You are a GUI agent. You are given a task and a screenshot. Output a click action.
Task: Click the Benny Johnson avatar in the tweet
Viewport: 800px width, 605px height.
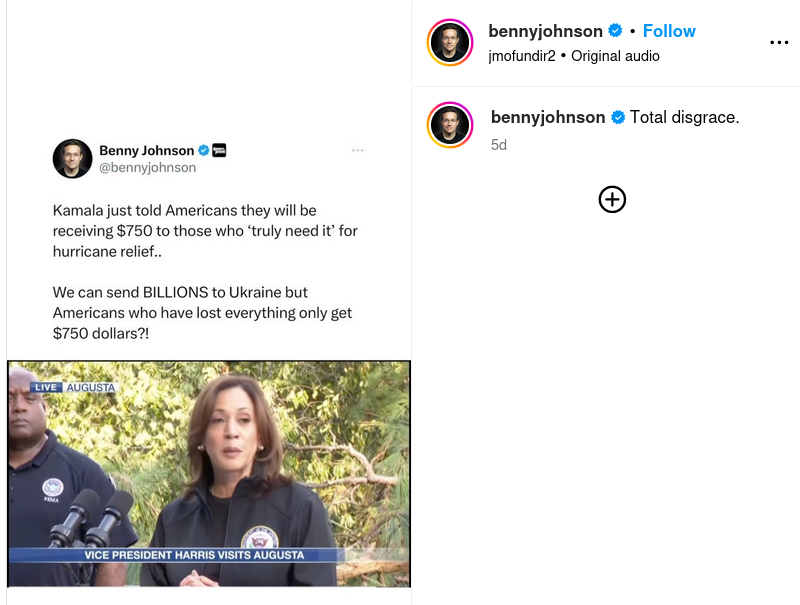[x=72, y=158]
